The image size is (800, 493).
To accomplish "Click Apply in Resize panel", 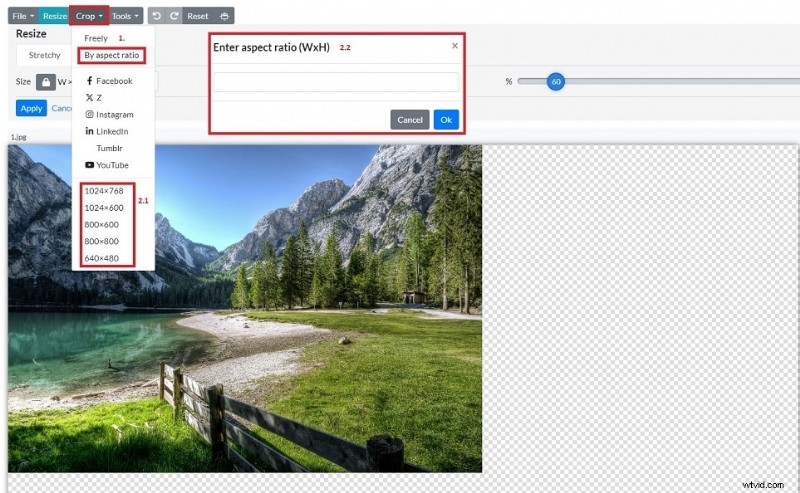I will [x=31, y=108].
